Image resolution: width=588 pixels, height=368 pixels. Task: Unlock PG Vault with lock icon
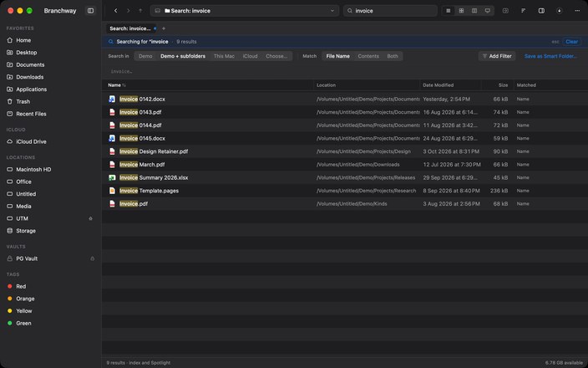pyautogui.click(x=92, y=258)
